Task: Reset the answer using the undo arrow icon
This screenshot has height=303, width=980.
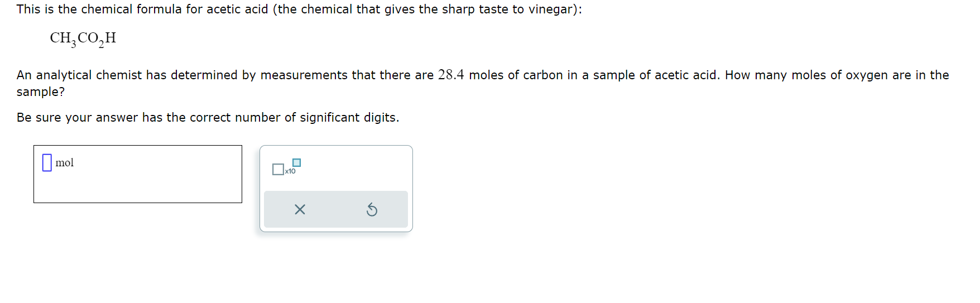Action: click(x=372, y=210)
